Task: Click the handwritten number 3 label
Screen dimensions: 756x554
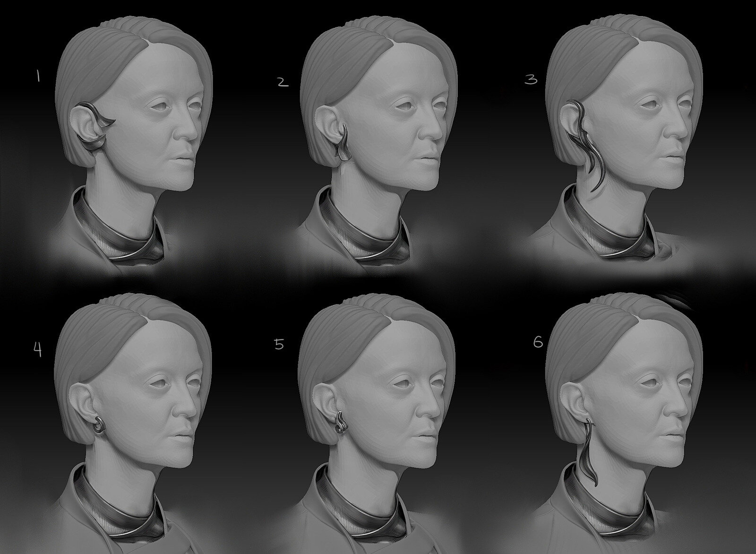Action: pyautogui.click(x=531, y=80)
